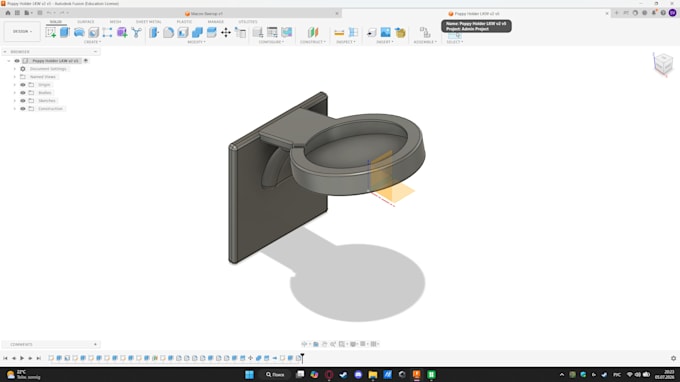Expand the Sketches folder
This screenshot has width=680, height=382.
pyautogui.click(x=15, y=101)
